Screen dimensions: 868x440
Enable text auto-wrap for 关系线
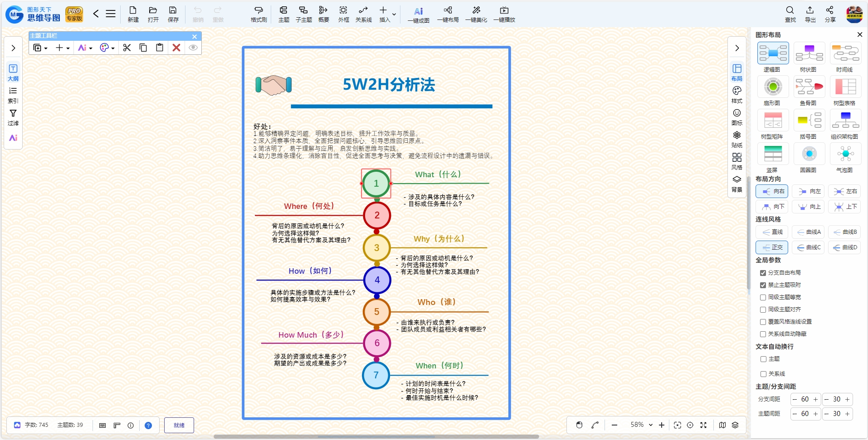(763, 374)
